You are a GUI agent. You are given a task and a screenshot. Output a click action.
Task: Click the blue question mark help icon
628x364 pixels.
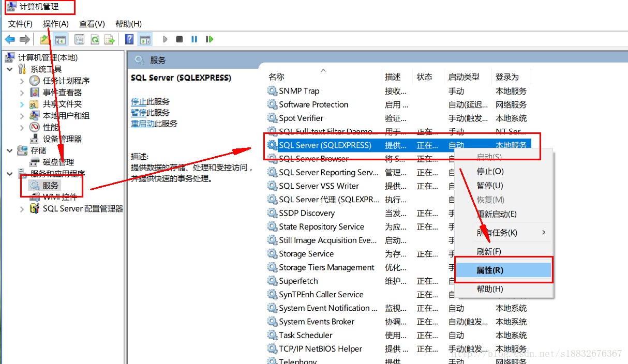point(129,39)
